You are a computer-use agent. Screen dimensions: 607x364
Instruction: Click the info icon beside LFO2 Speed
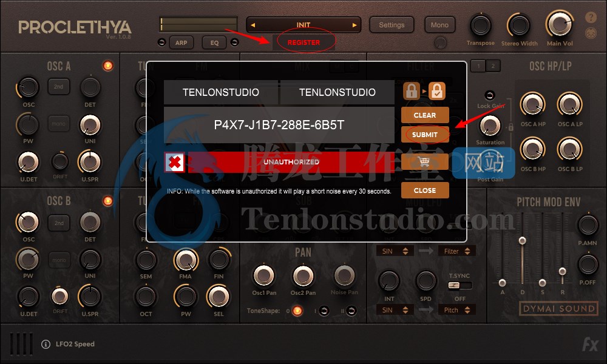point(46,344)
